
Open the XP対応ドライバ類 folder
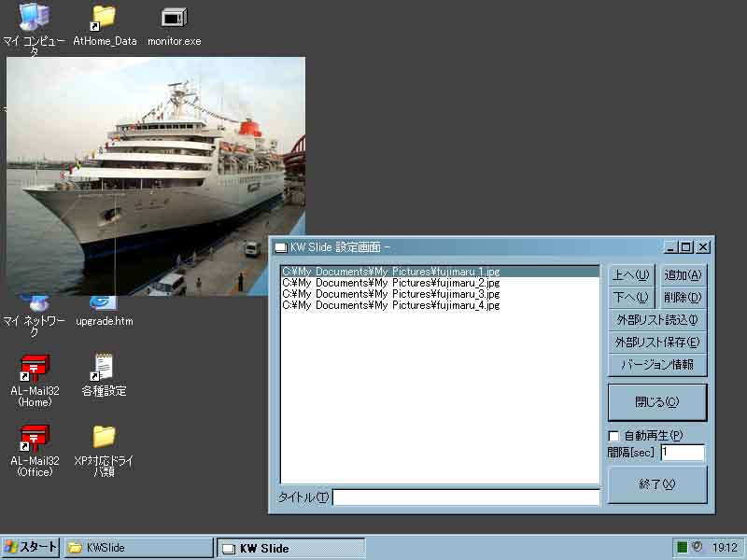104,438
